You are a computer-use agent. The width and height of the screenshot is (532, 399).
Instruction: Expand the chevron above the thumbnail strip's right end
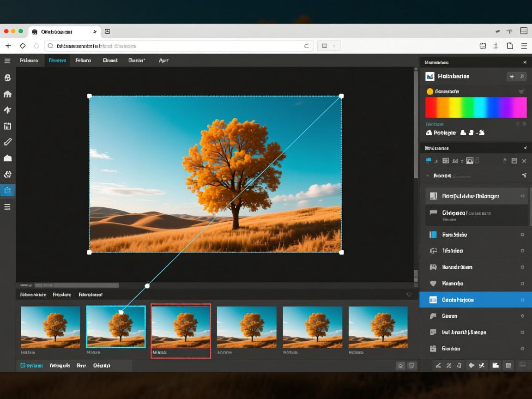409,295
